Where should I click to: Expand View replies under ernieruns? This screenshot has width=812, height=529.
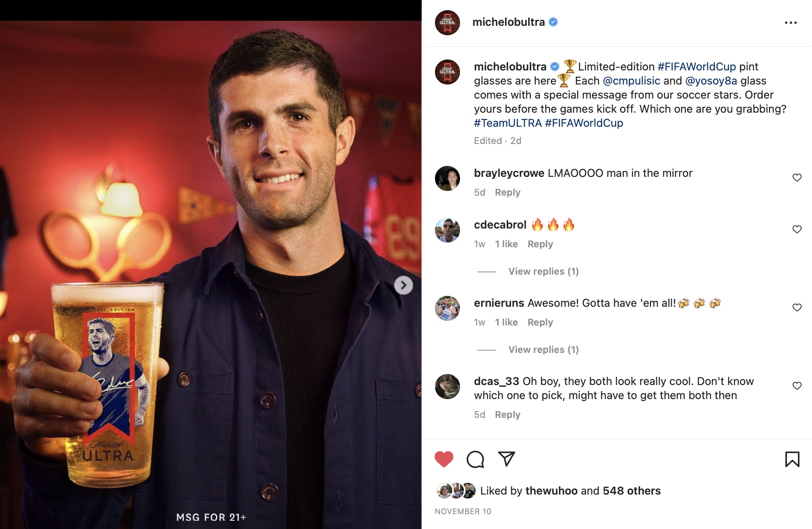pos(543,350)
